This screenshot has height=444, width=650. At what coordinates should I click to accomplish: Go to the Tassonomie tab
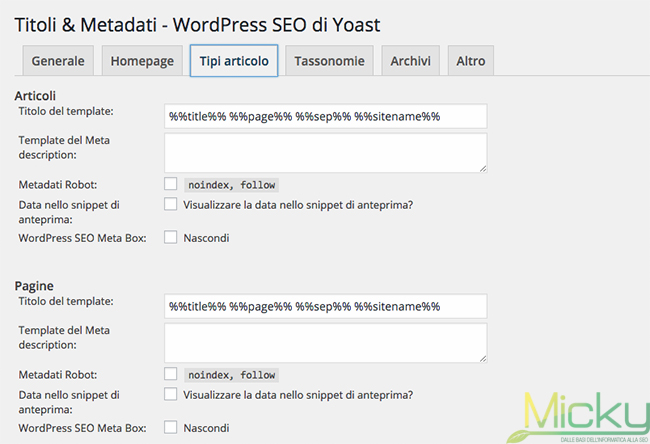[x=329, y=61]
